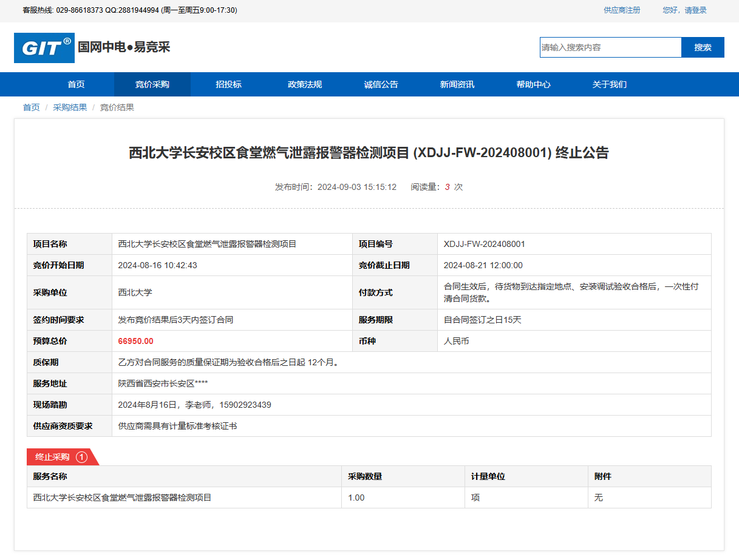Click the 供应商注册 link
The width and height of the screenshot is (739, 560).
(x=622, y=10)
